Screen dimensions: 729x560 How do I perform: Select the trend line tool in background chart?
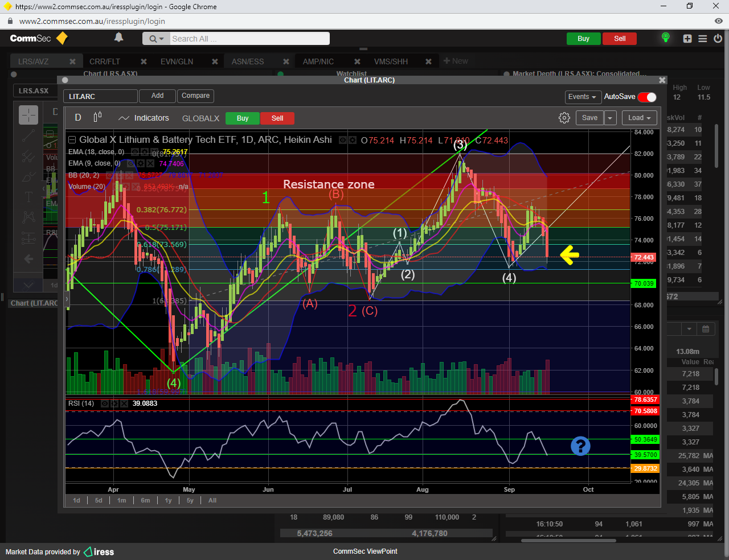28,135
